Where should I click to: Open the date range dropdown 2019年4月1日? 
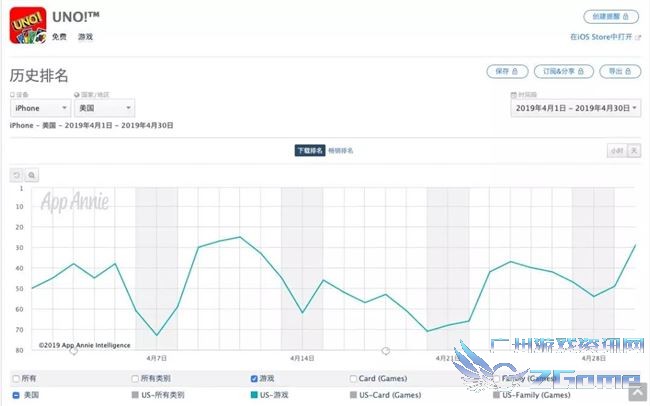coord(576,108)
